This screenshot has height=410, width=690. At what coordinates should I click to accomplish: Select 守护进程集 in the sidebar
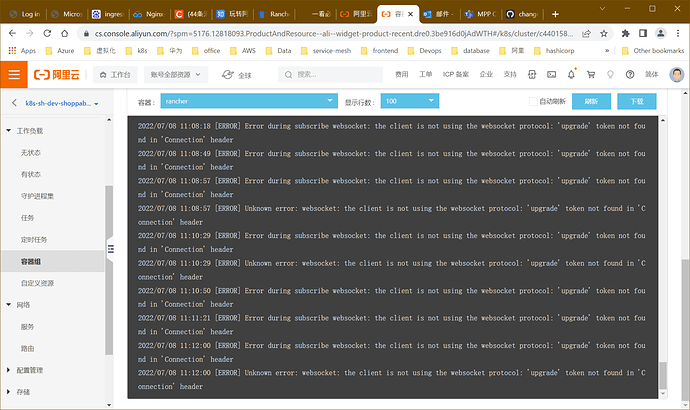pos(40,195)
